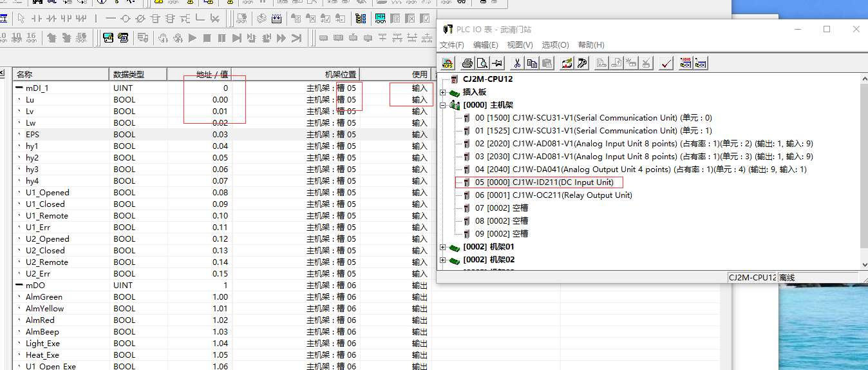Open the 文件(F) menu

pyautogui.click(x=451, y=45)
